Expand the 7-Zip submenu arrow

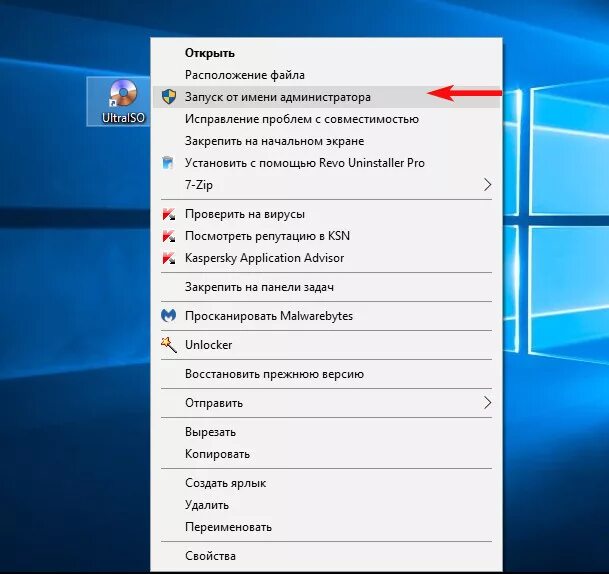[x=487, y=184]
